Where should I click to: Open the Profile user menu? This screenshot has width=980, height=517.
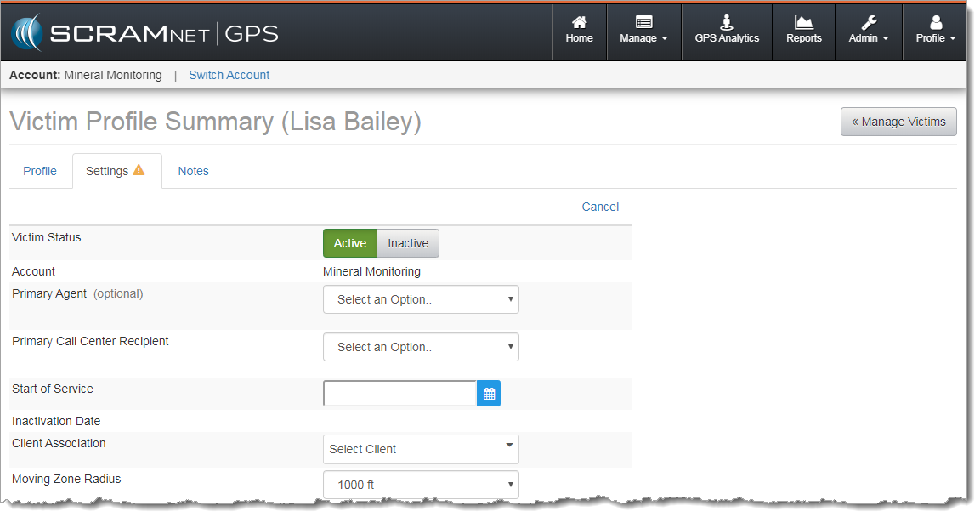click(x=935, y=31)
